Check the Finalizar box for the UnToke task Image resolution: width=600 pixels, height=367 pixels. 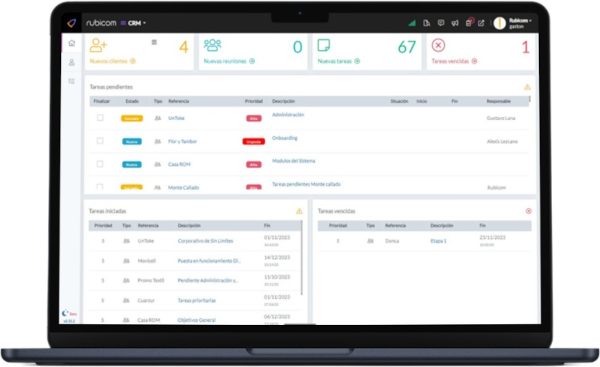click(x=100, y=117)
